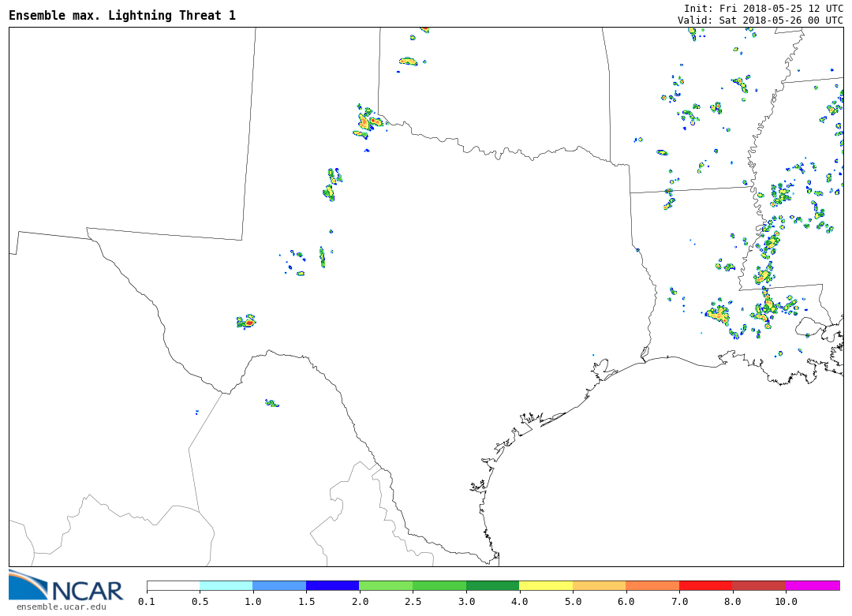
Task: Click the 'Ensemble max. Lightning Threat 1' title
Action: click(122, 16)
